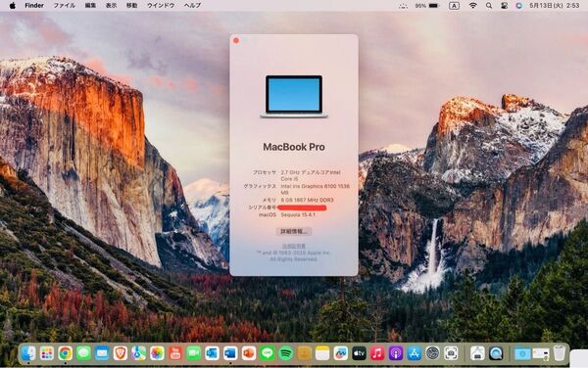Open Podcasts from the Dock
Viewport: 588px width, 368px height.
pyautogui.click(x=396, y=353)
